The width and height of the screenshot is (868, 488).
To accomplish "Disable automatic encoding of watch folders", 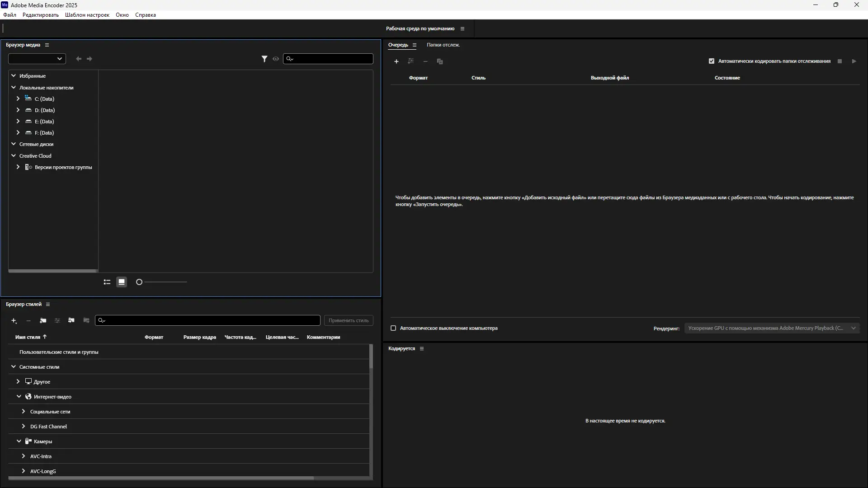I will [711, 61].
